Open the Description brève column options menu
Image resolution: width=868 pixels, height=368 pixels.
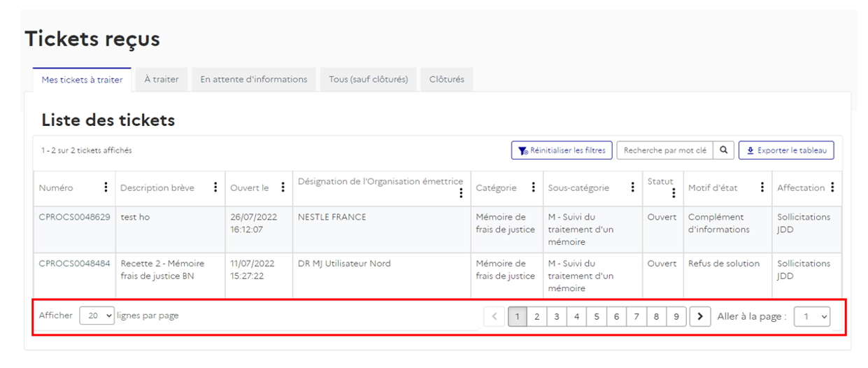[x=215, y=187]
